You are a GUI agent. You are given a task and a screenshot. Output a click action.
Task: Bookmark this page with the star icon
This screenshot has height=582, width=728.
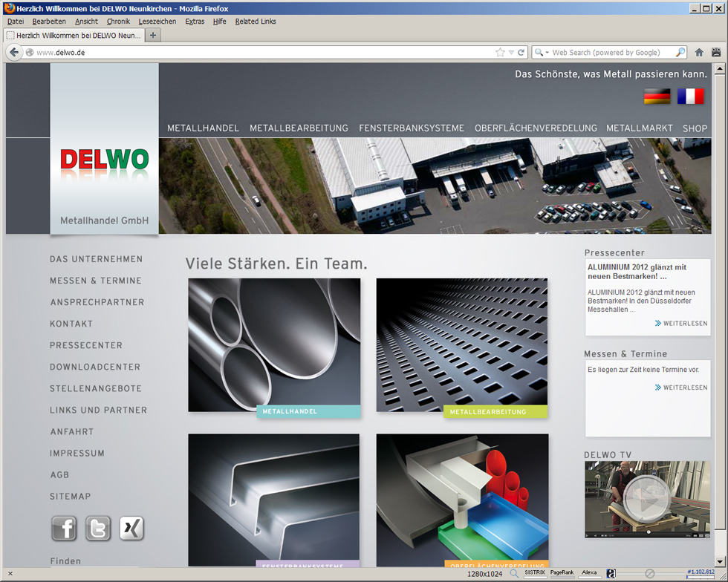tap(500, 53)
